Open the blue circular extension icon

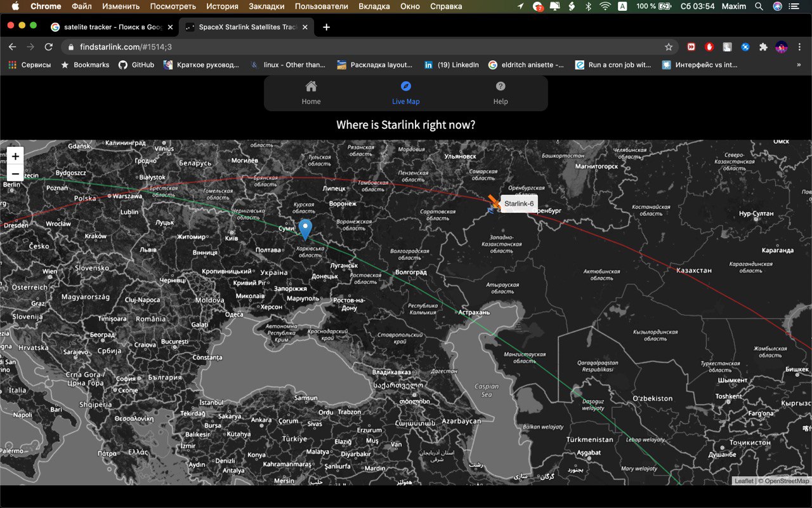[745, 47]
